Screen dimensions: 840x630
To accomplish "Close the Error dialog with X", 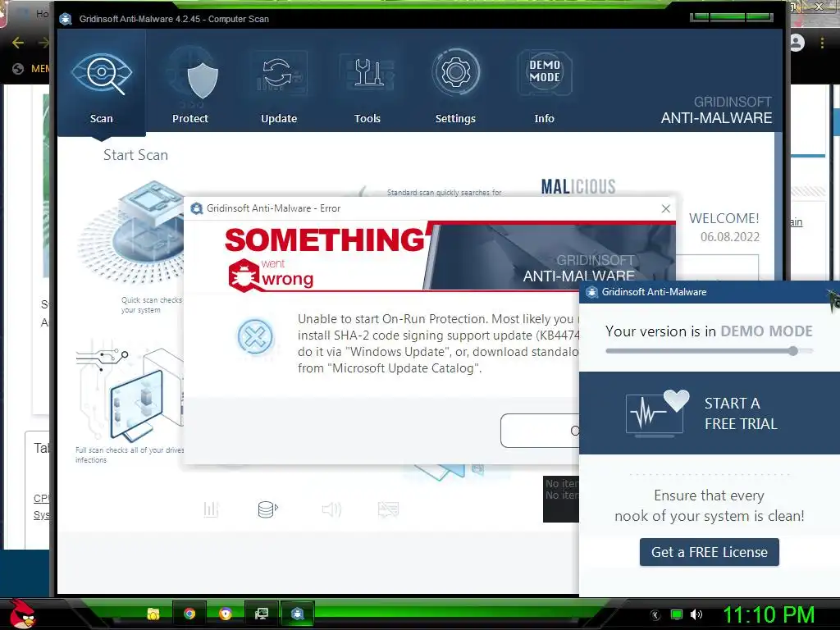I will coord(666,208).
